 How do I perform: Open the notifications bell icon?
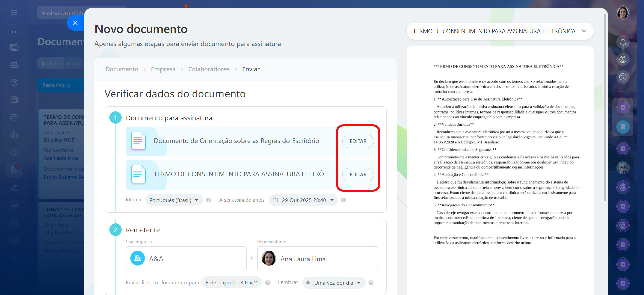623,42
